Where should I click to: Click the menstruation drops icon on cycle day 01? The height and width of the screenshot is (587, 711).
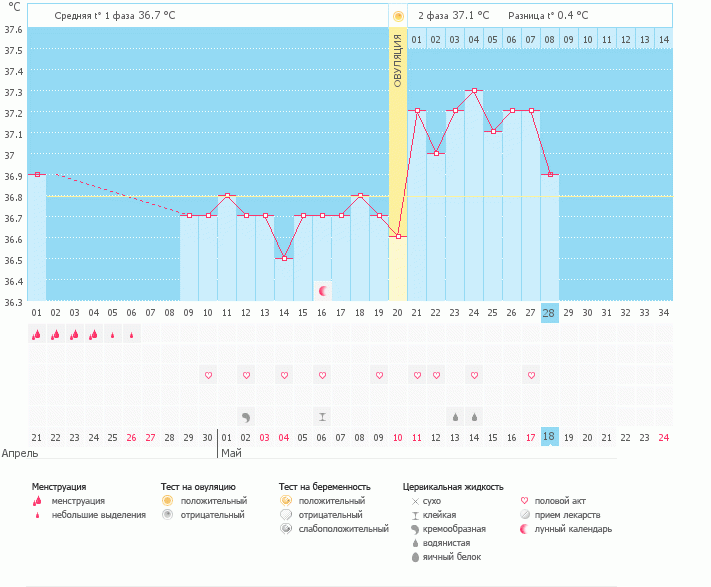pos(36,335)
